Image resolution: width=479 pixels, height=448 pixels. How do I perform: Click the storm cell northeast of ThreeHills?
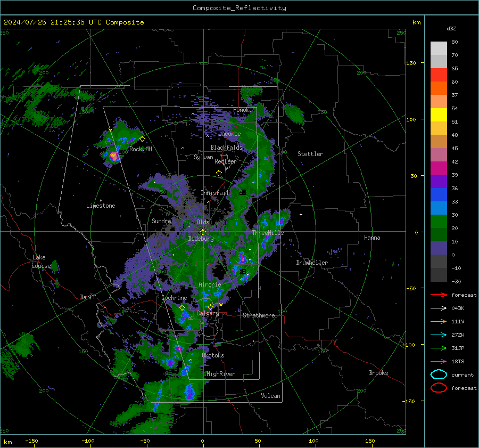(x=280, y=222)
